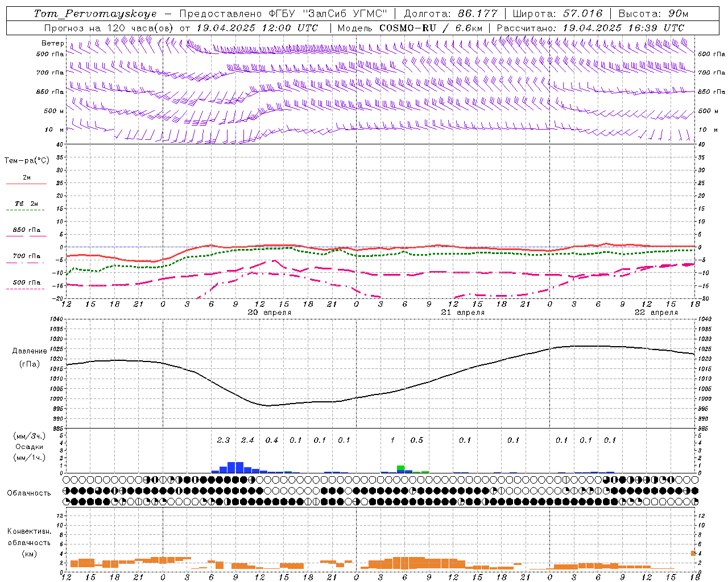
Task: Click the Td 2м legend entry
Action: pos(26,203)
